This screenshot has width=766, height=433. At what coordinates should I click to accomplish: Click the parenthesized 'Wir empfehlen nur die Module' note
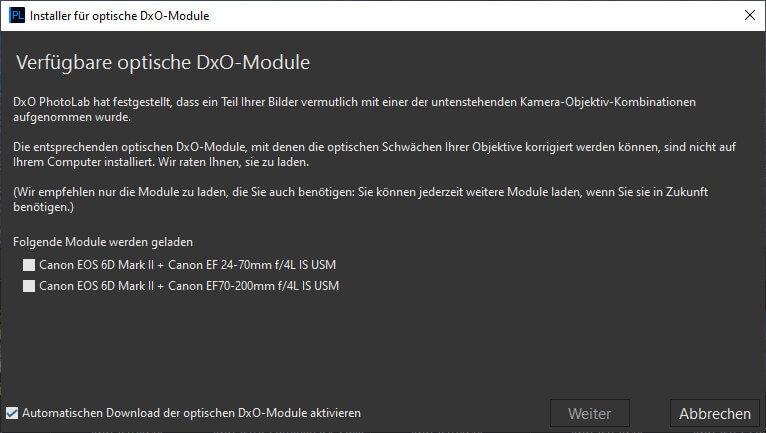pos(360,199)
